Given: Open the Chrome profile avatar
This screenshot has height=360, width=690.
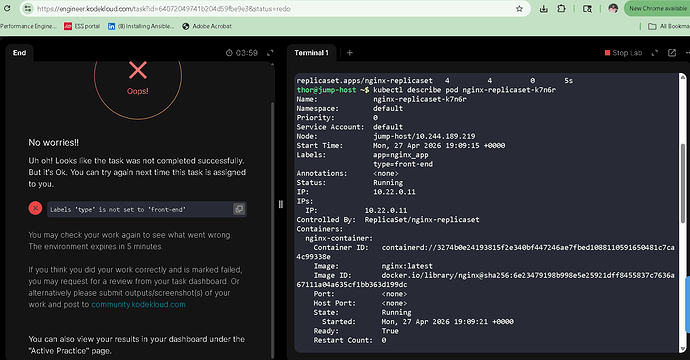Looking at the screenshot, I should click(x=613, y=8).
